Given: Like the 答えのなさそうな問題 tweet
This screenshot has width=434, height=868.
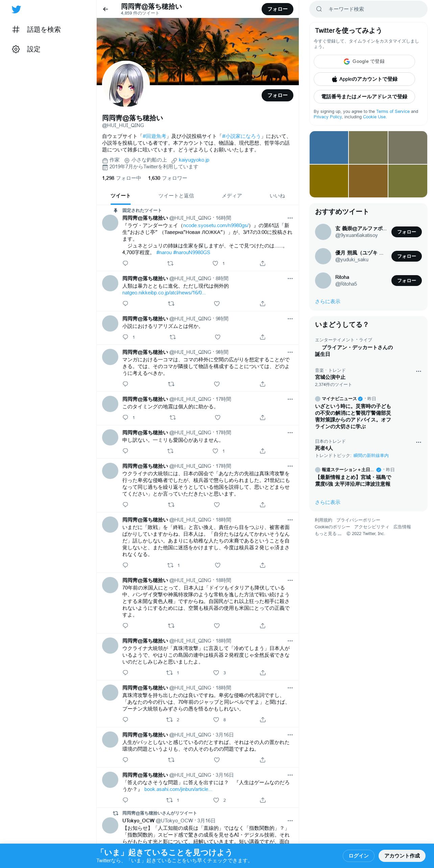Looking at the screenshot, I should pyautogui.click(x=216, y=800).
